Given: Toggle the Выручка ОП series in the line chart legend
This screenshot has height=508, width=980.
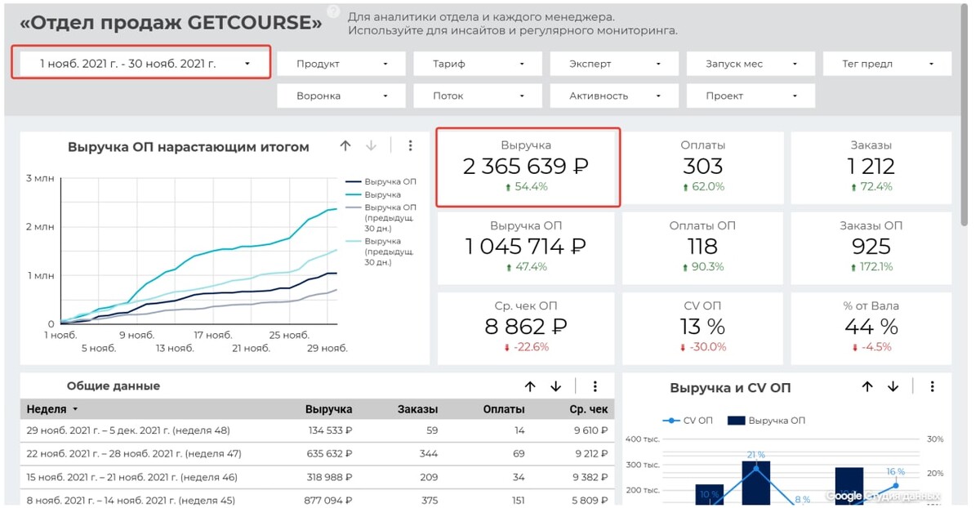Looking at the screenshot, I should click(x=381, y=182).
